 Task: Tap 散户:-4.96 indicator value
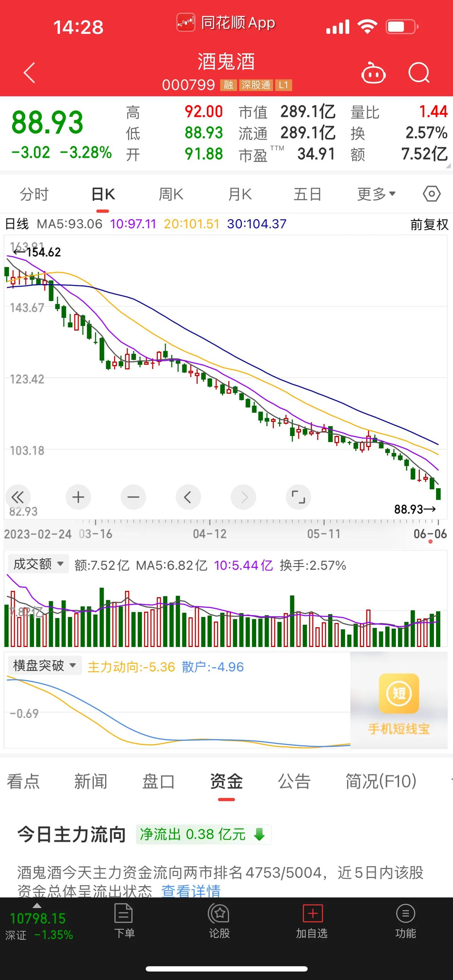click(213, 667)
